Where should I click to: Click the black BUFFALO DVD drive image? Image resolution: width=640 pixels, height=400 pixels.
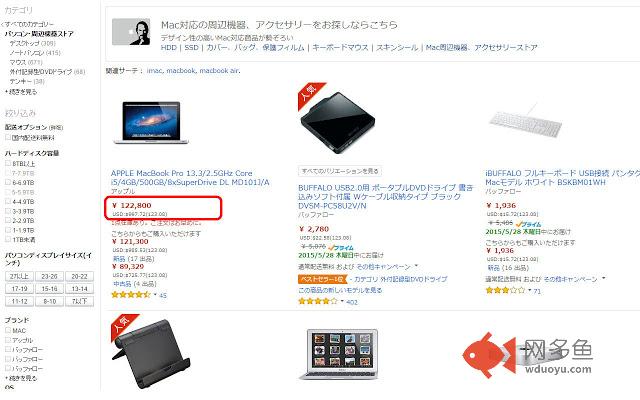click(338, 122)
